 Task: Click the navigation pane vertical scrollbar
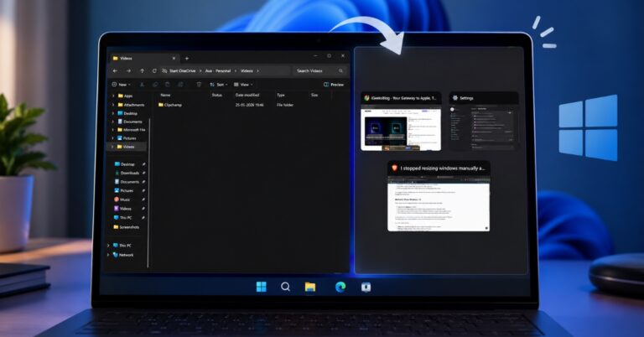(x=148, y=193)
